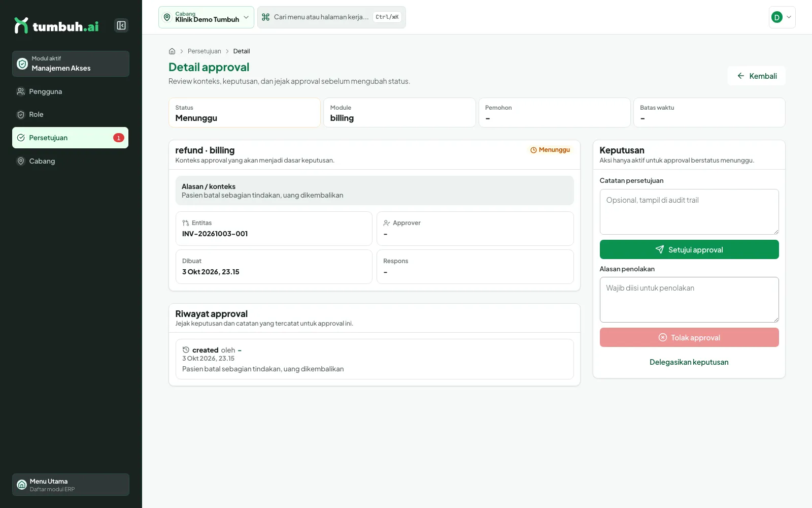This screenshot has width=812, height=508.
Task: Click the Delegasikan keputusan link
Action: click(689, 362)
